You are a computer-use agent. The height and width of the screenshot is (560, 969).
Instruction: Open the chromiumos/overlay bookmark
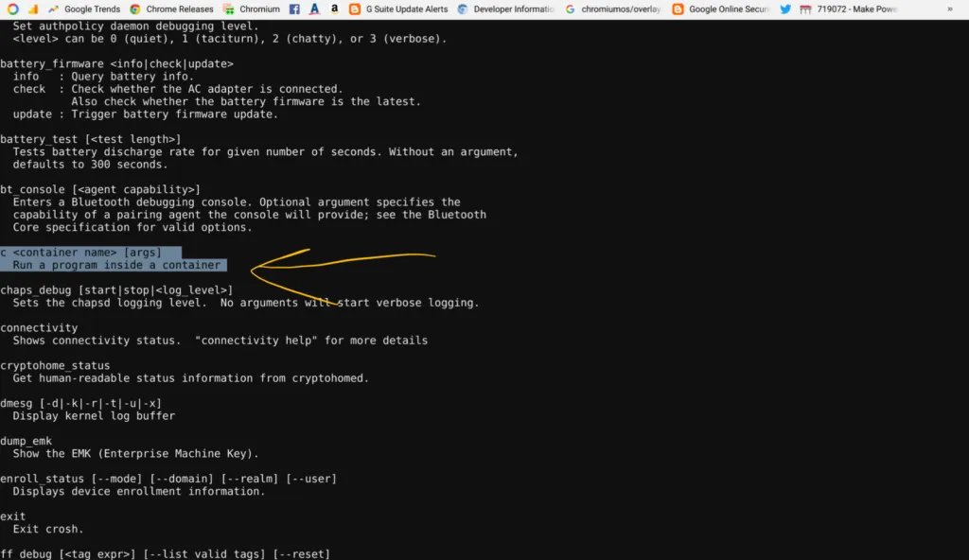(x=613, y=9)
